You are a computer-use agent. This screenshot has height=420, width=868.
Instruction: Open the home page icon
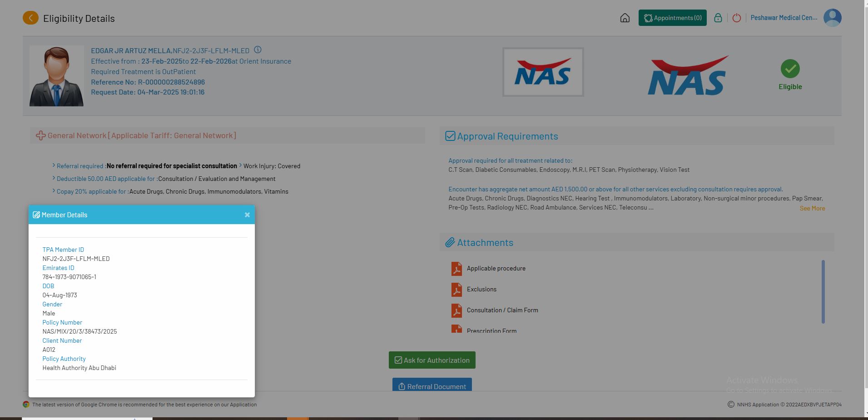pyautogui.click(x=625, y=18)
